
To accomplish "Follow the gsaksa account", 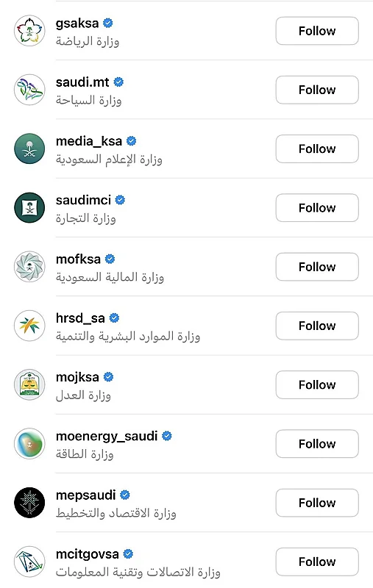I will [x=317, y=31].
